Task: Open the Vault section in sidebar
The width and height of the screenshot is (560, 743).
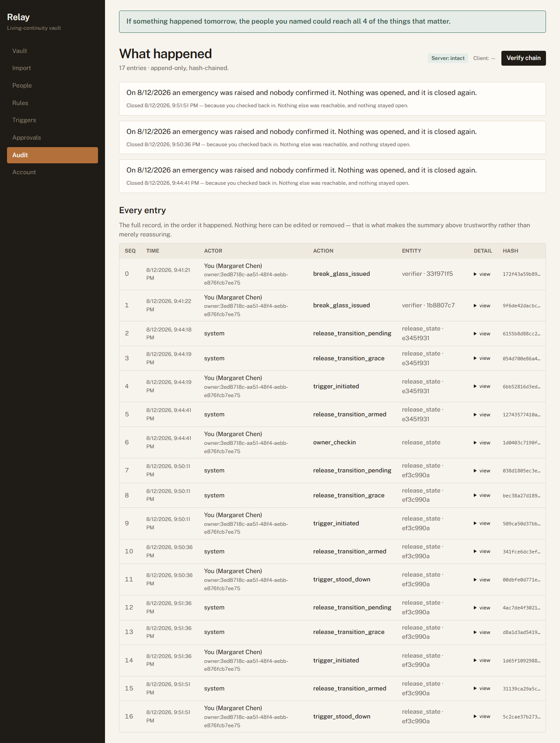Action: [x=52, y=51]
